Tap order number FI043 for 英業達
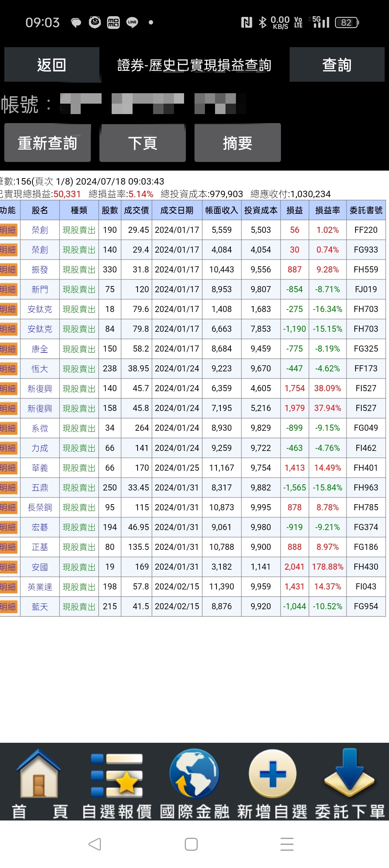 pyautogui.click(x=366, y=587)
